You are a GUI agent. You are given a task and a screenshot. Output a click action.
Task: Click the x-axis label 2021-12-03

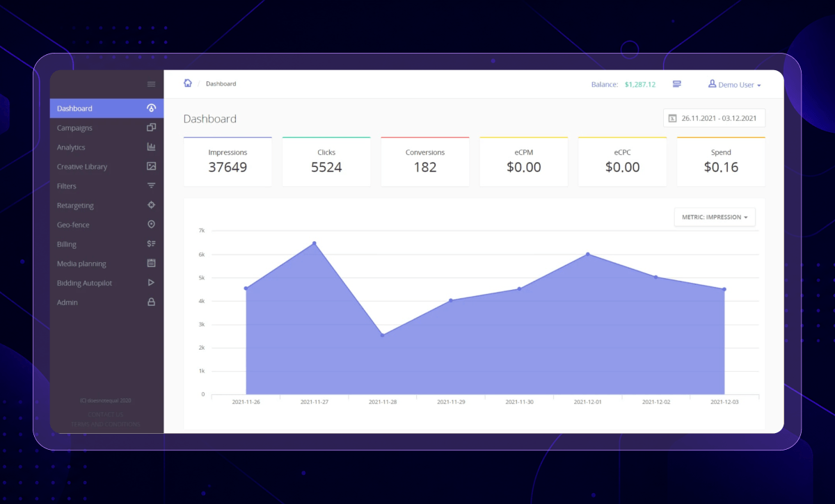[x=724, y=402]
